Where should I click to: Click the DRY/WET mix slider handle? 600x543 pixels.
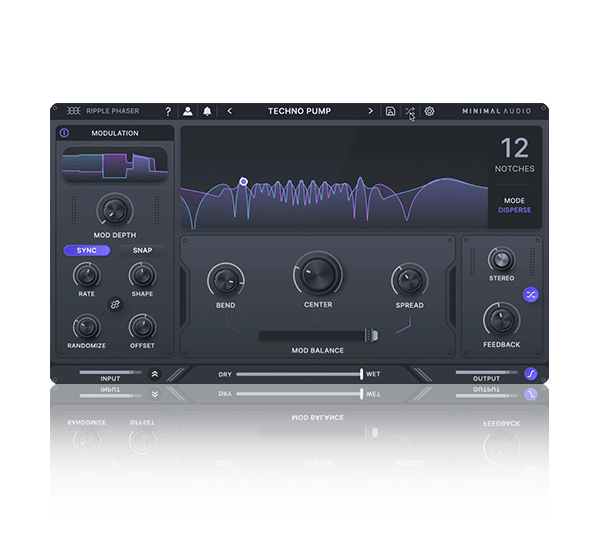pos(361,374)
